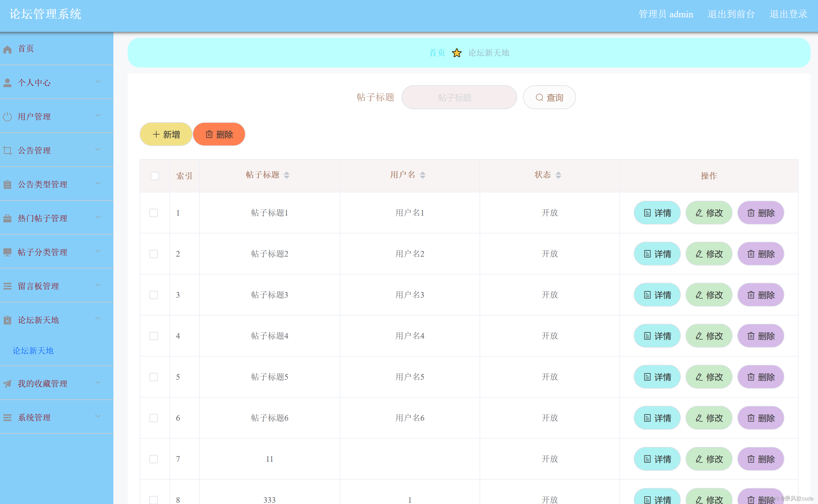818x504 pixels.
Task: Check the checkbox for row 1
Action: coord(154,213)
